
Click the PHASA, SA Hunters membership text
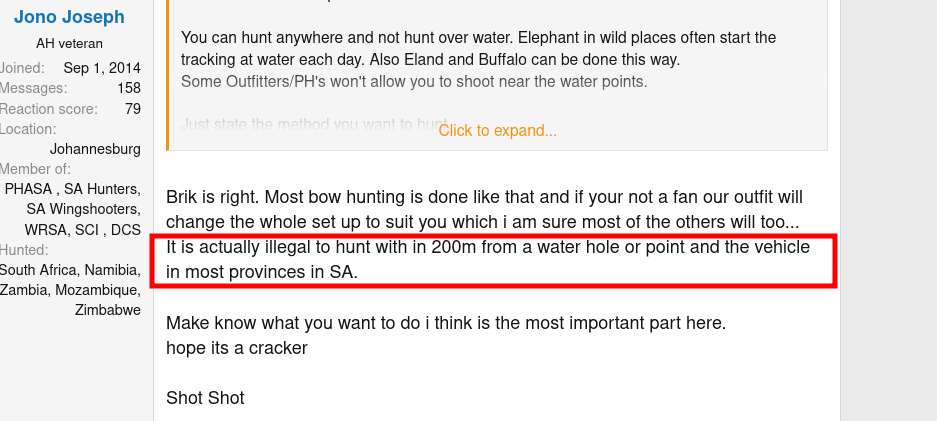click(73, 189)
